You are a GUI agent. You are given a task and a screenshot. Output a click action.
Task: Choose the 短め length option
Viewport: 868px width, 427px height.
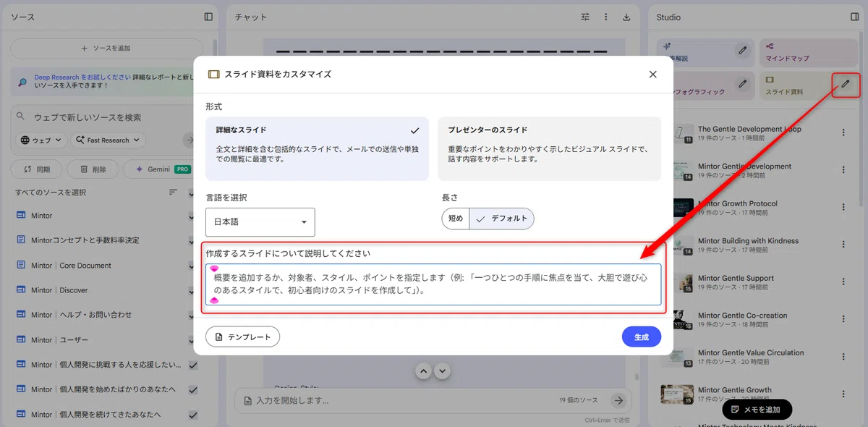click(456, 219)
